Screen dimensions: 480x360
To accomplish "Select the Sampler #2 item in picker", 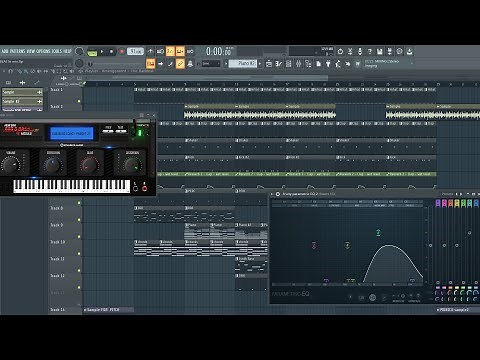I will pos(22,101).
